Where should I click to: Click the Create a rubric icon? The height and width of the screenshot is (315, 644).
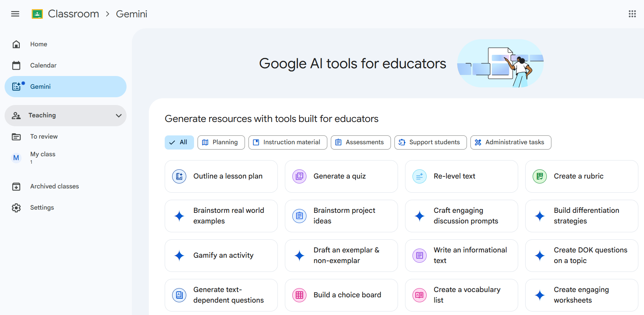540,176
